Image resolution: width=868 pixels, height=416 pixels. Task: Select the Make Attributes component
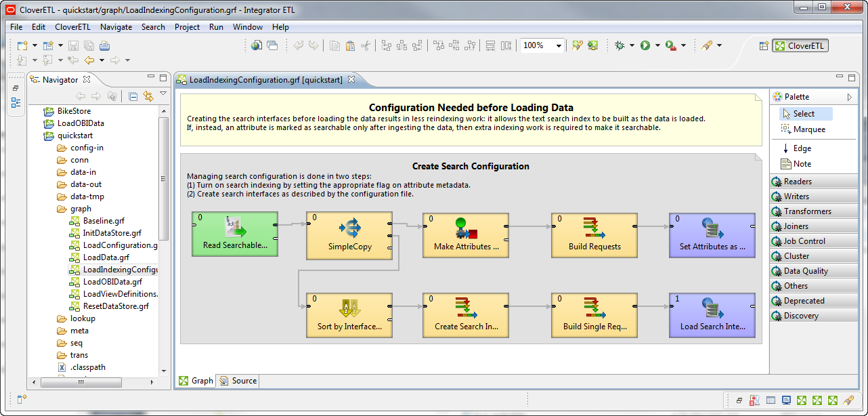[x=466, y=234]
